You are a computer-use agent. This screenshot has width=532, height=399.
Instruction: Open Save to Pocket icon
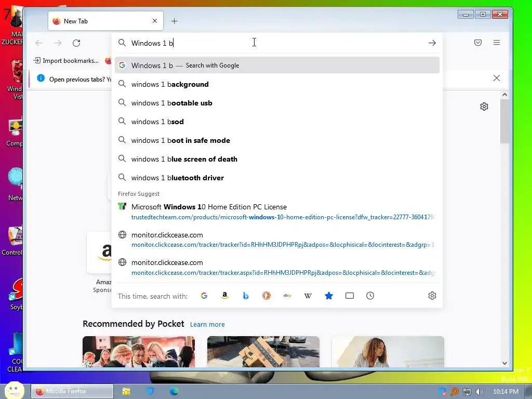(478, 43)
